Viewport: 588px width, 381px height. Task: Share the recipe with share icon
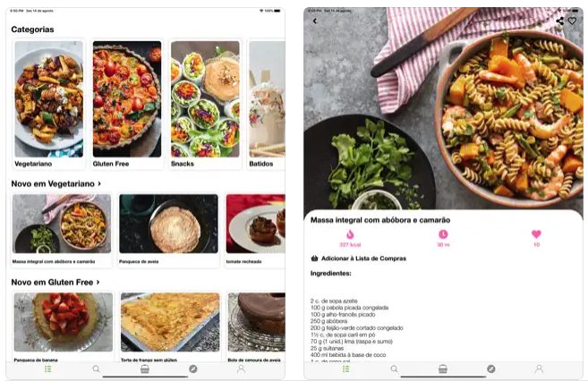pyautogui.click(x=560, y=21)
